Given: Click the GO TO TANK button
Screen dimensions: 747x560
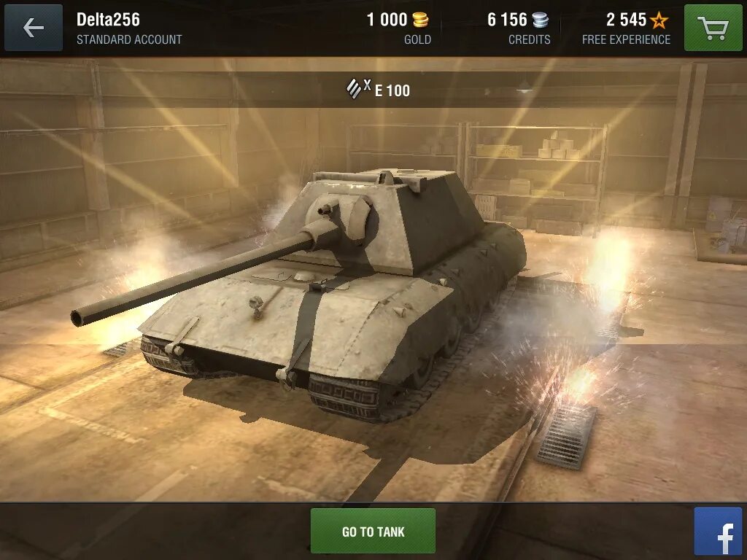Looking at the screenshot, I should click(x=373, y=531).
